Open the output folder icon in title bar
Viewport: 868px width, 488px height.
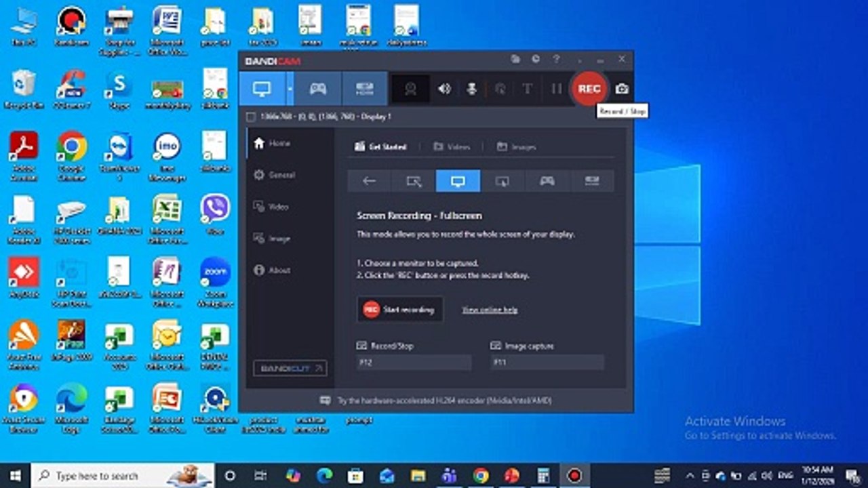[x=515, y=60]
